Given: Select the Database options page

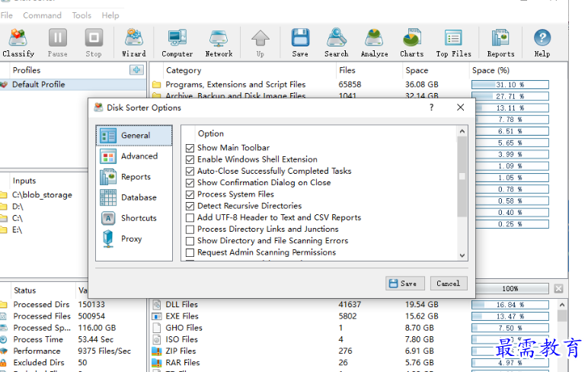Looking at the screenshot, I should pos(134,197).
